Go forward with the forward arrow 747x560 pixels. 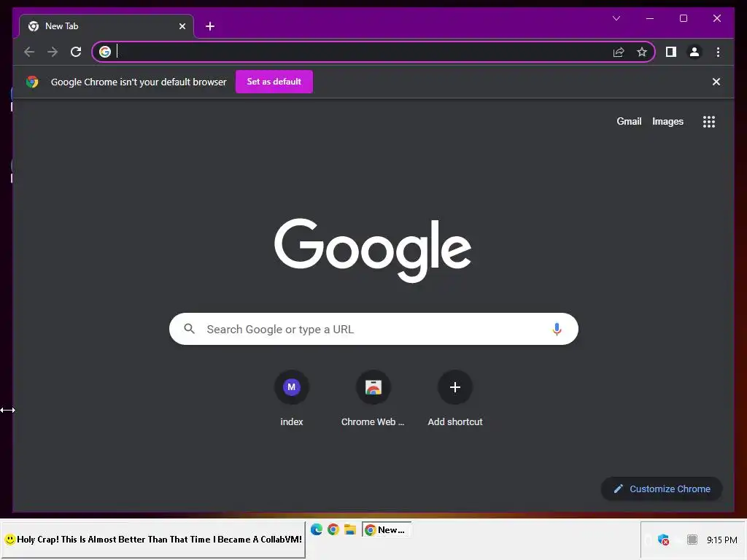tap(53, 52)
